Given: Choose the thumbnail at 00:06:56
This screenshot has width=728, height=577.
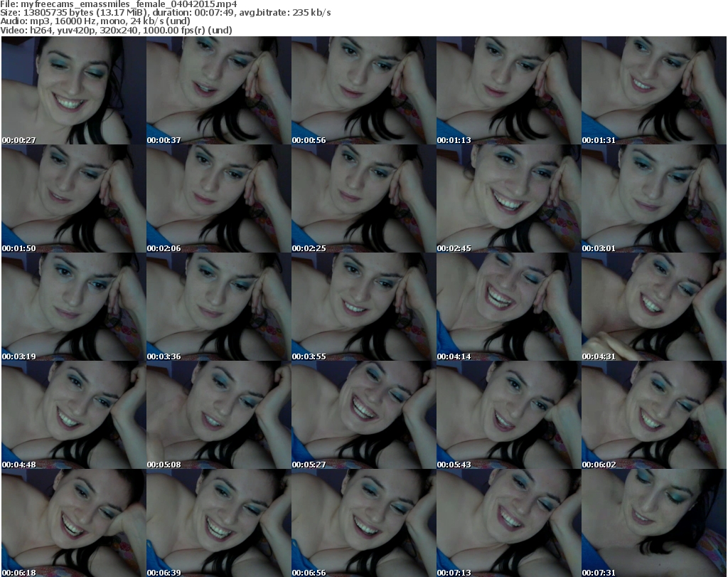Looking at the screenshot, I should tap(363, 523).
